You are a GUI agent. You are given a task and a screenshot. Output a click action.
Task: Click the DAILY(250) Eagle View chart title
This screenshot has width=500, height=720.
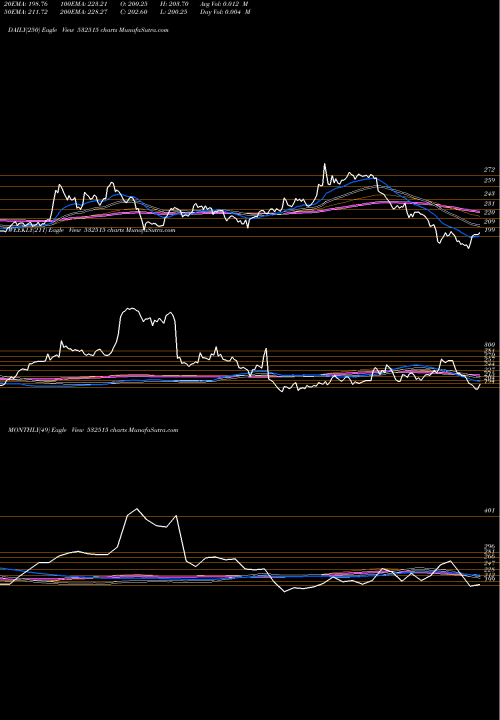tap(88, 30)
